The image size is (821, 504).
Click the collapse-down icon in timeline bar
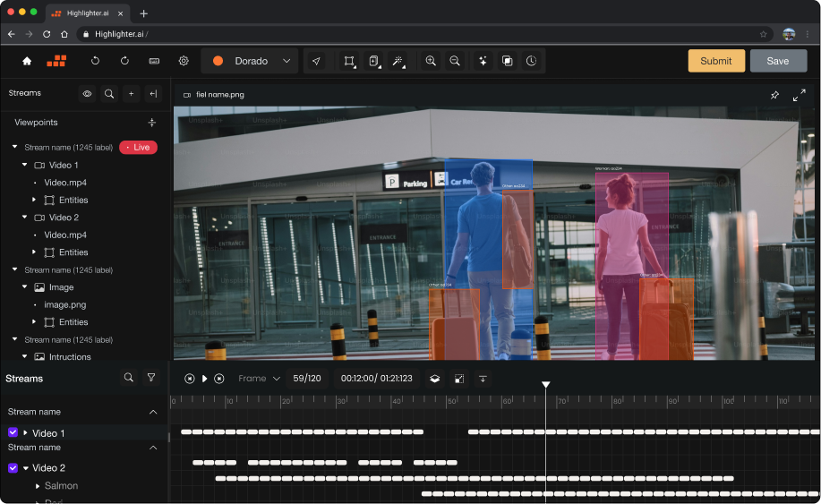click(483, 379)
